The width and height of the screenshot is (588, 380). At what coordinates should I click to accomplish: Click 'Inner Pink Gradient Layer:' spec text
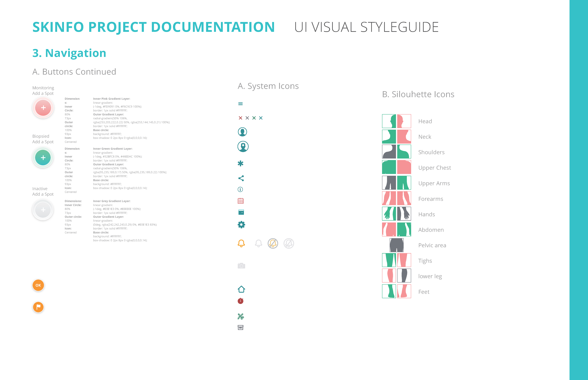(112, 99)
